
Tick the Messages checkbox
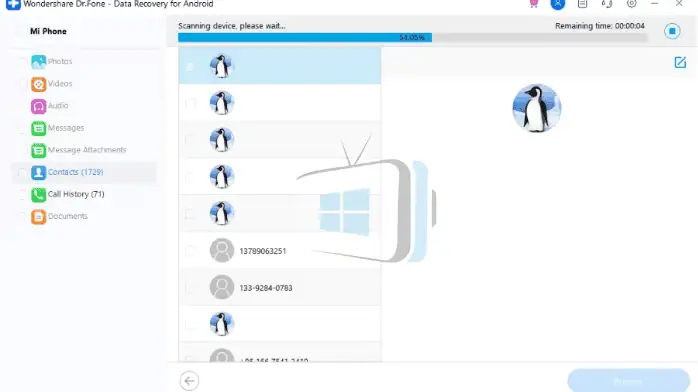coord(22,128)
